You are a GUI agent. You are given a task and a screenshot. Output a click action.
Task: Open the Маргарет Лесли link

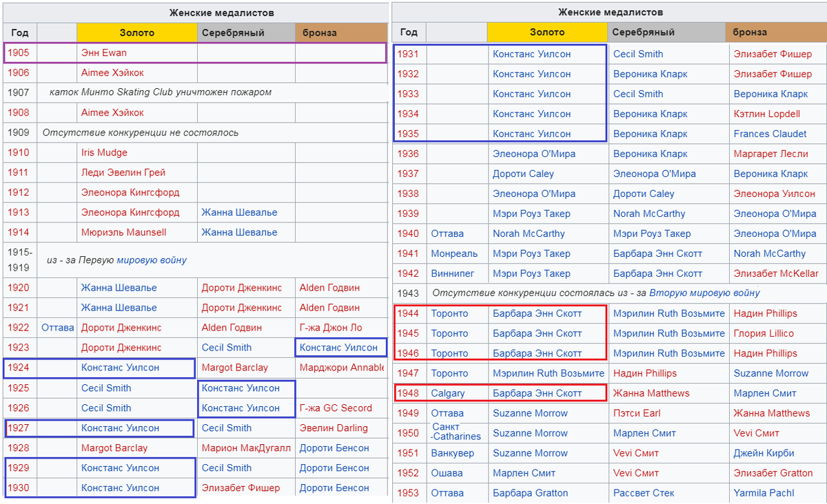[x=770, y=154]
